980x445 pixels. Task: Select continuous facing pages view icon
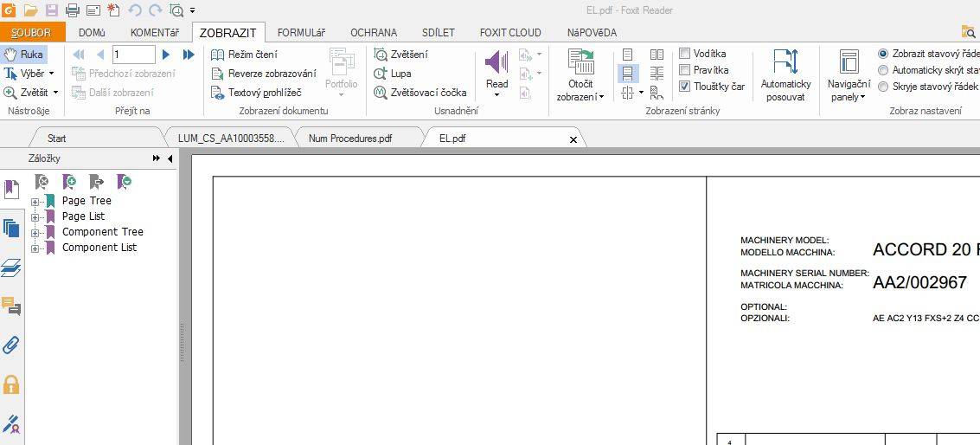tap(657, 74)
